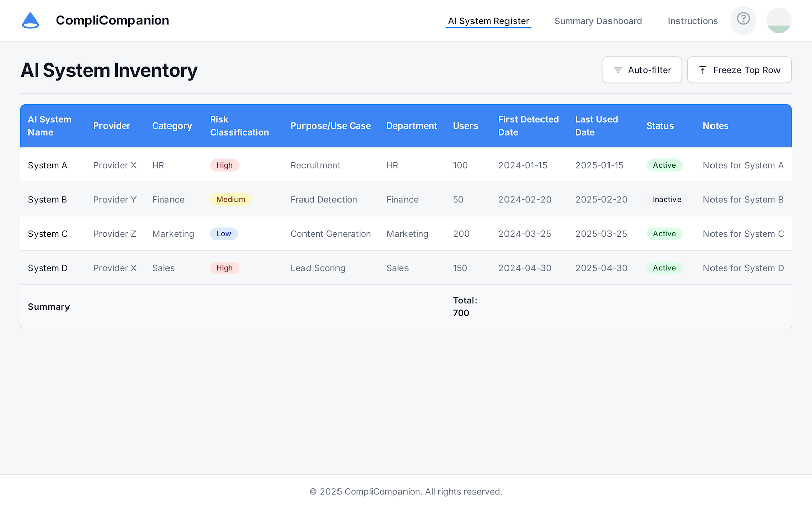Click the First Detected Date column header

[528, 126]
